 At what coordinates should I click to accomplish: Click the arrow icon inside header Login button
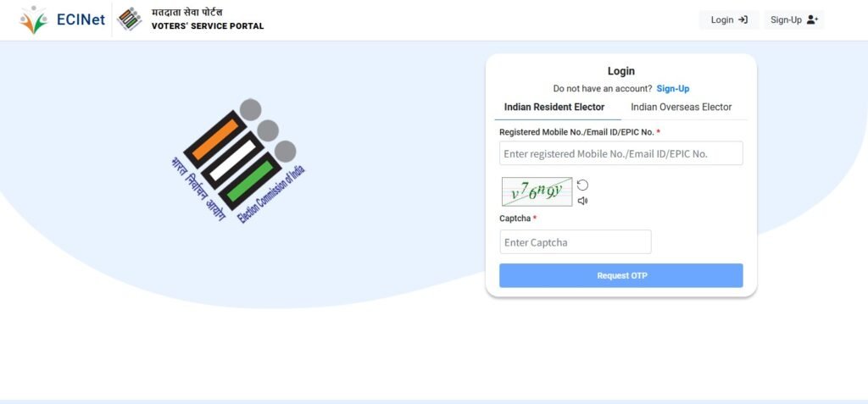point(743,19)
